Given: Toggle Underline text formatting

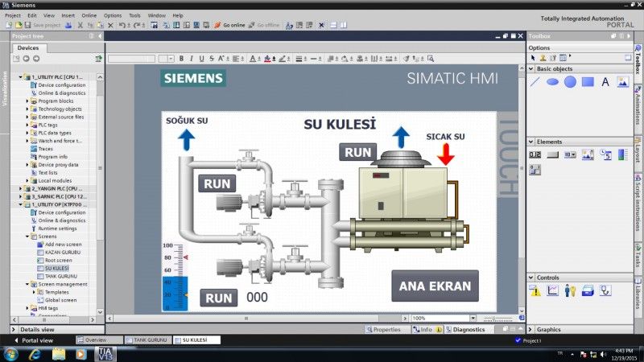Looking at the screenshot, I should tap(201, 59).
